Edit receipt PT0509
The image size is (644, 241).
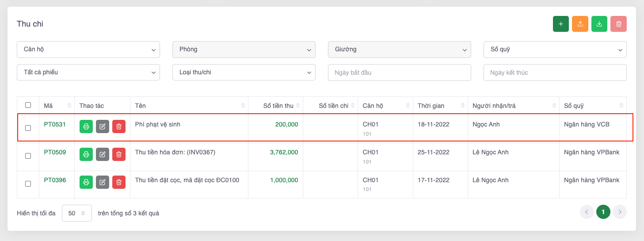pos(103,154)
